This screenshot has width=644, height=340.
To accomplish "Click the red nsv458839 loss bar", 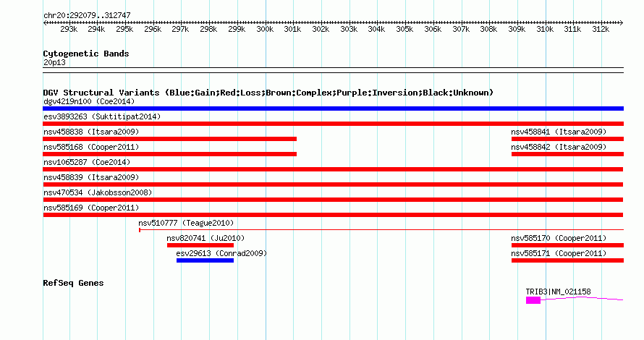I will [333, 184].
